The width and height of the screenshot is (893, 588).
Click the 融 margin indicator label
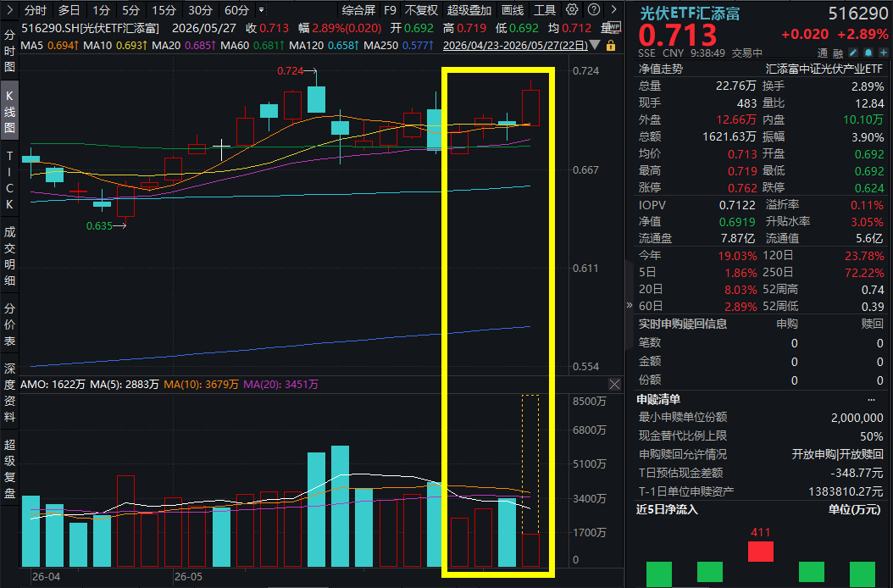pyautogui.click(x=838, y=53)
